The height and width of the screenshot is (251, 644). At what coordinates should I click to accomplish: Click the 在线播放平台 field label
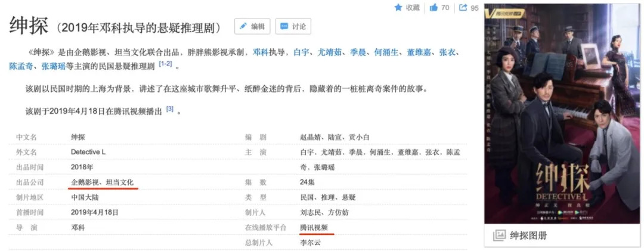pyautogui.click(x=266, y=227)
